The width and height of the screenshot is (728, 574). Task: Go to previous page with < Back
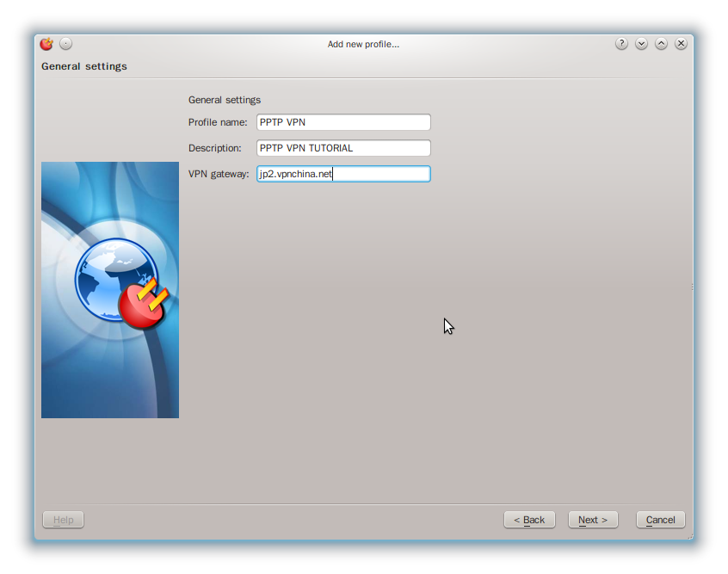[x=529, y=520]
